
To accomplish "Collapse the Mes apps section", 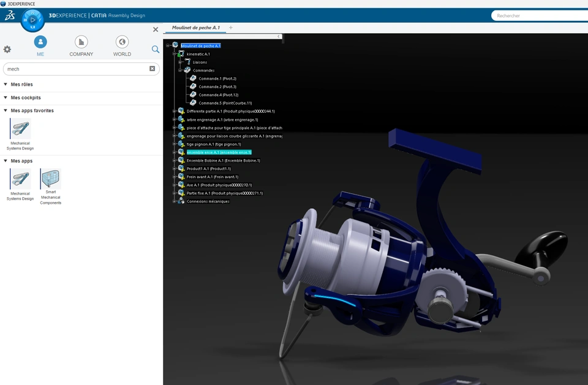I will pyautogui.click(x=6, y=161).
